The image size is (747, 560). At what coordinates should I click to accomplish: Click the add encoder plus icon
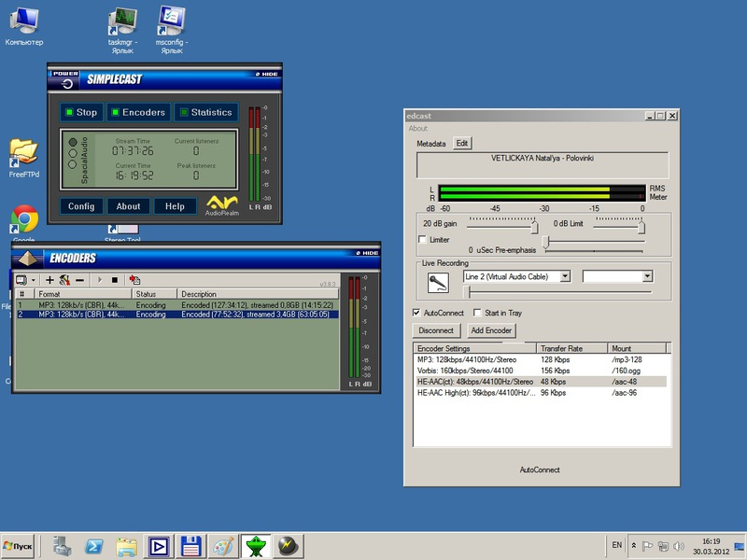pyautogui.click(x=49, y=280)
